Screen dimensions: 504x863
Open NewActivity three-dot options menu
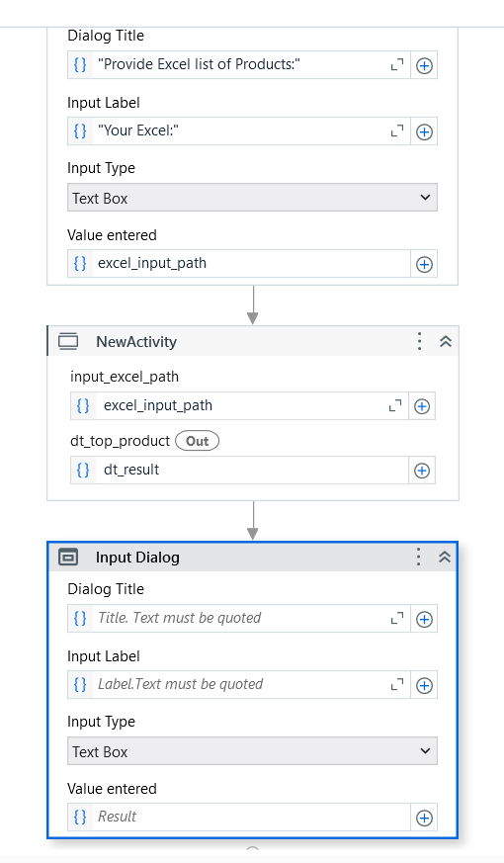[x=419, y=341]
